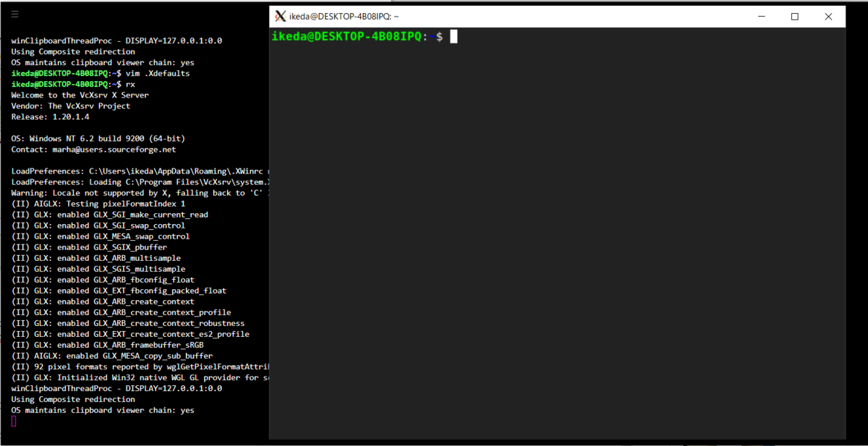The image size is (868, 446).
Task: Minimize the ikeda@DESKTOP-4B08IPQ terminal window
Action: tap(761, 17)
